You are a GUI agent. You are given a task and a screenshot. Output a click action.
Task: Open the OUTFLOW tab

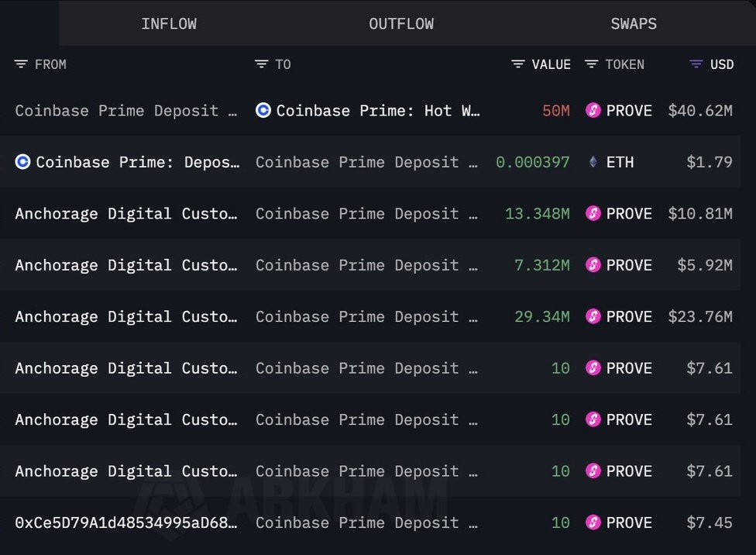(x=401, y=23)
